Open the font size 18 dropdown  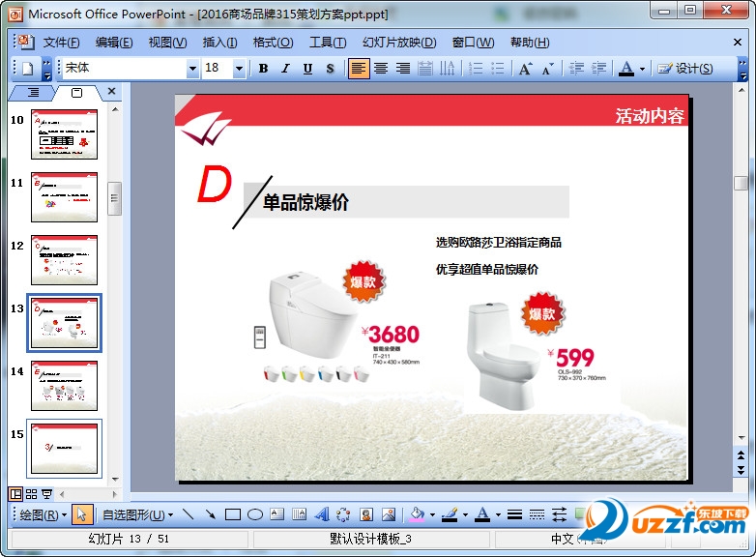[x=239, y=69]
